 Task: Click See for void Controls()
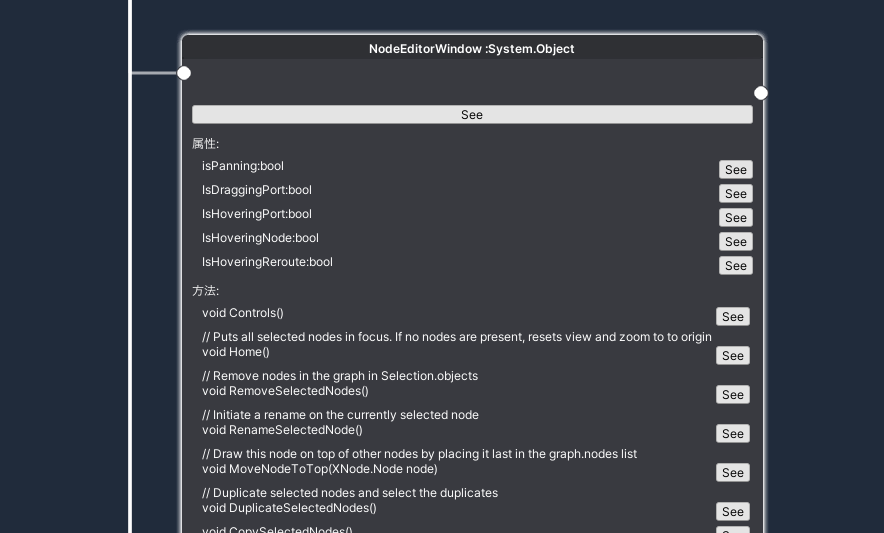point(733,316)
